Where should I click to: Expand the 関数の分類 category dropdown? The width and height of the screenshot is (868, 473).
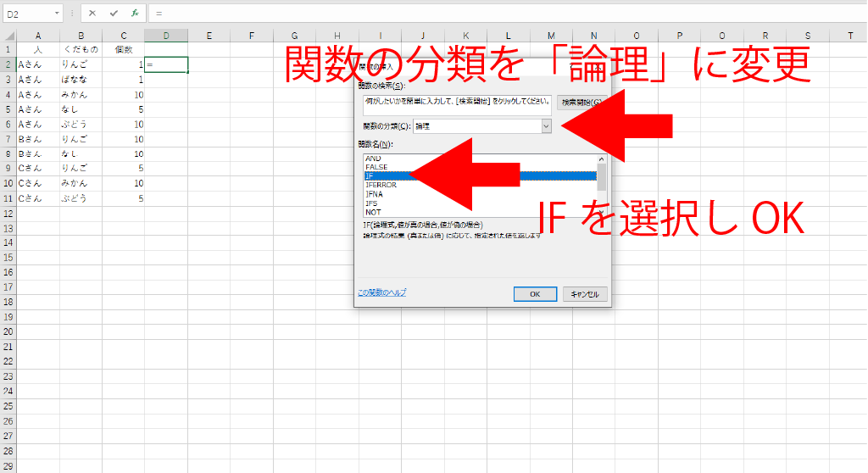coord(546,125)
